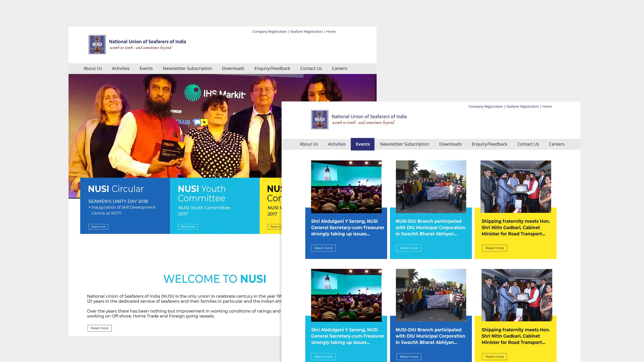Click Read more on second-row Shipping fraternity card

494,357
